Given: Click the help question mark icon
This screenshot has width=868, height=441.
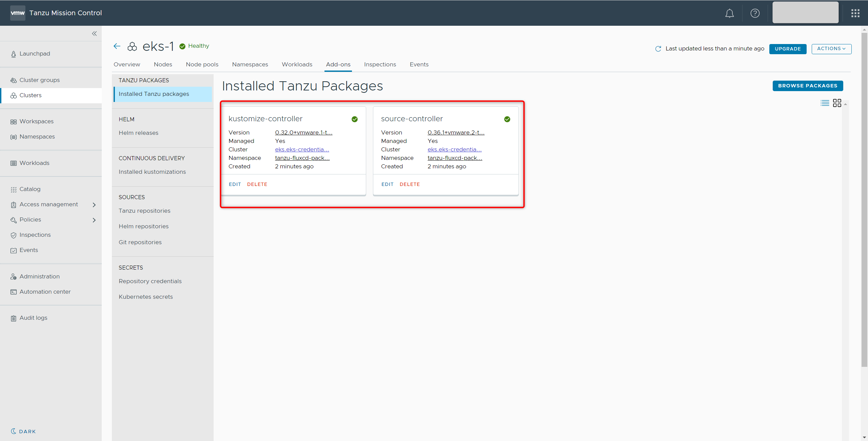Looking at the screenshot, I should (755, 13).
